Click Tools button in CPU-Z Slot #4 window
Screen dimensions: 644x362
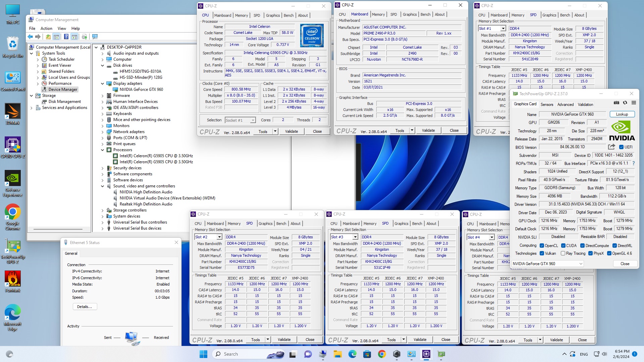(x=528, y=340)
